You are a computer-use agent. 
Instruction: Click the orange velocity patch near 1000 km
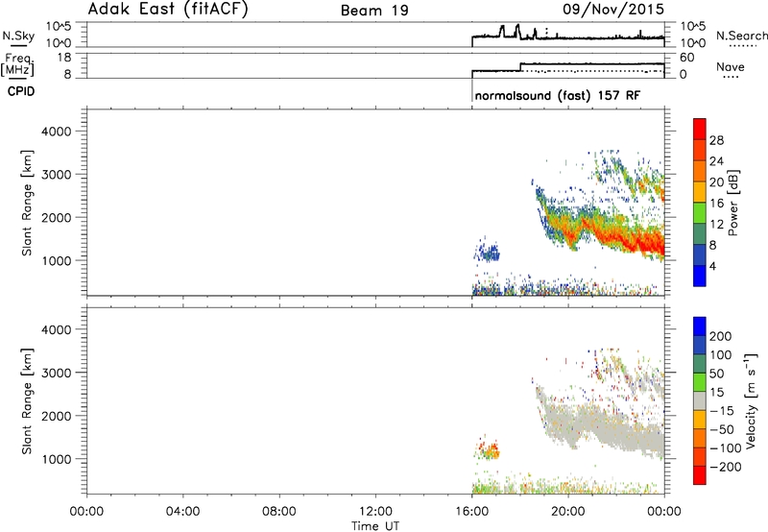(x=488, y=449)
